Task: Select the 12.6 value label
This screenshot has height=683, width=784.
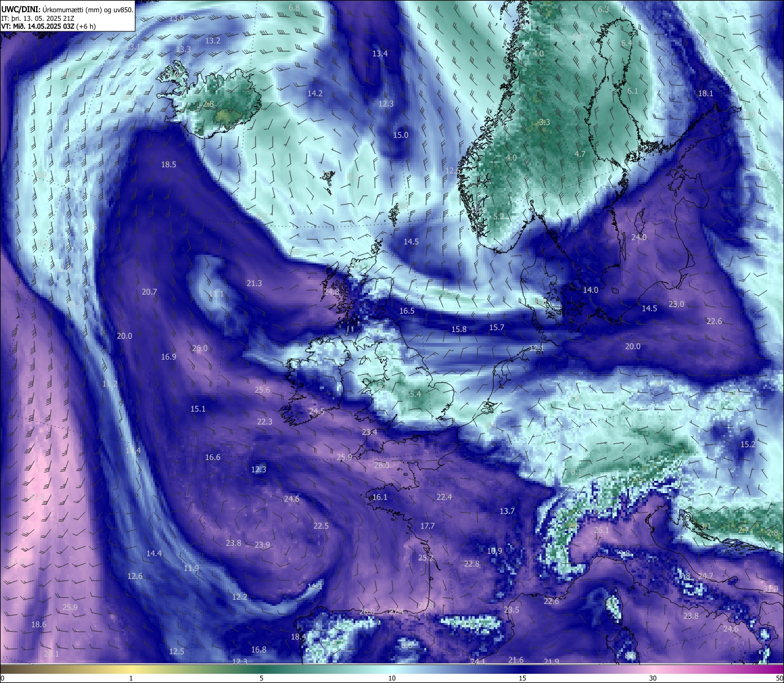Action: [x=135, y=576]
